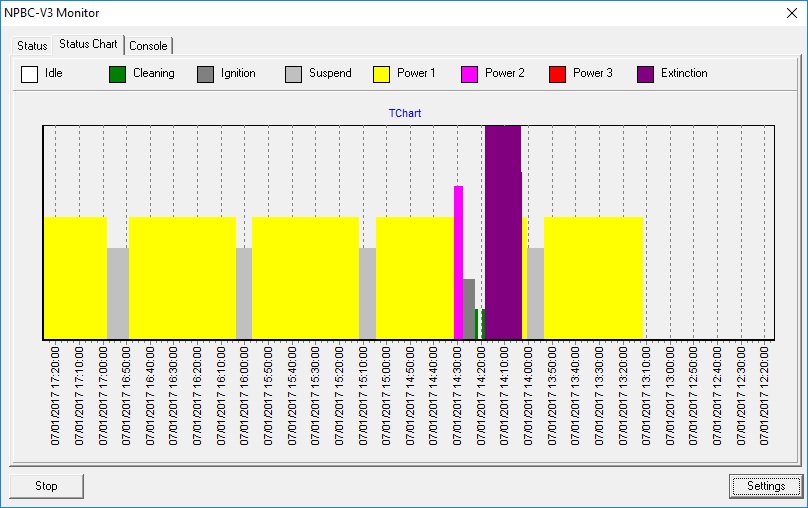
Task: Click the tall purple Extinction bar in chart
Action: pos(503,230)
